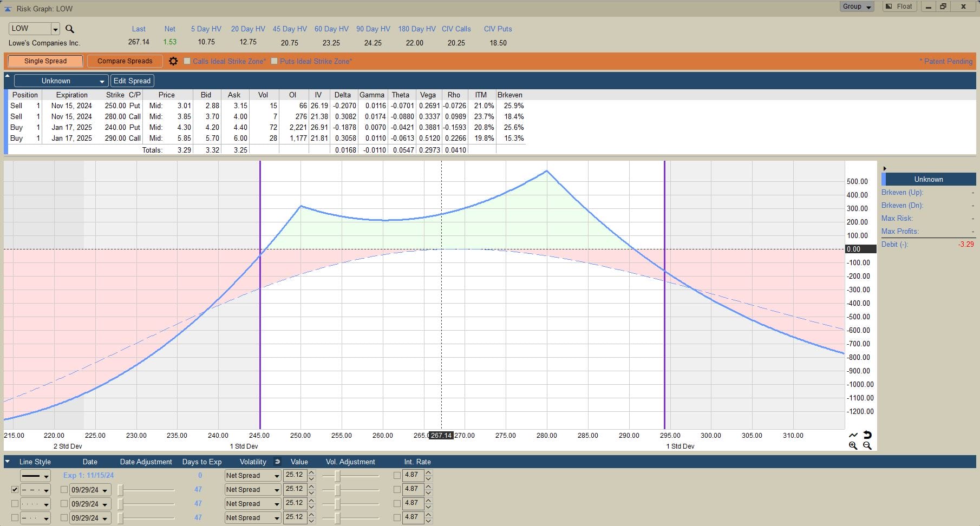Click the chart reset undo arrow icon
This screenshot has width=980, height=526.
(867, 435)
